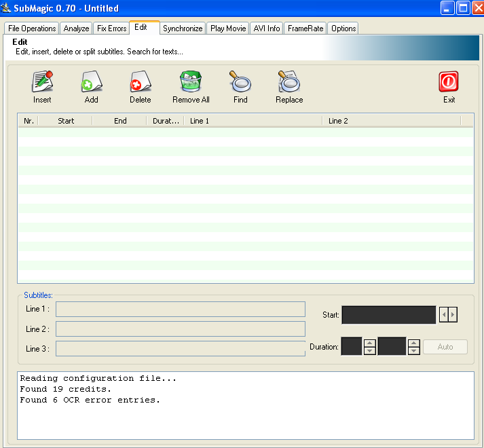Increase first Duration value with up arrow

pos(370,343)
